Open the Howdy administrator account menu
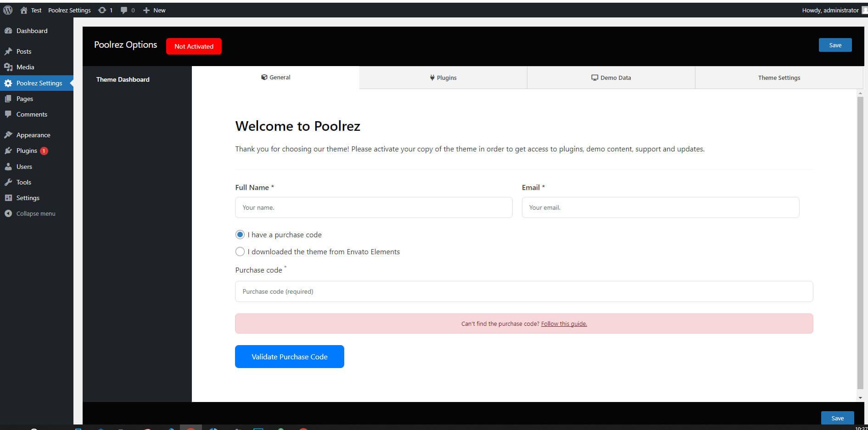Viewport: 868px width, 430px height. tap(831, 10)
